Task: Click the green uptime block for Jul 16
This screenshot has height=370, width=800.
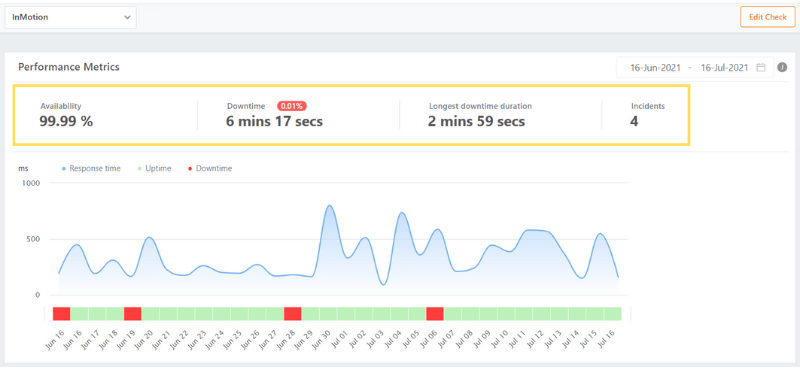Action: point(613,313)
